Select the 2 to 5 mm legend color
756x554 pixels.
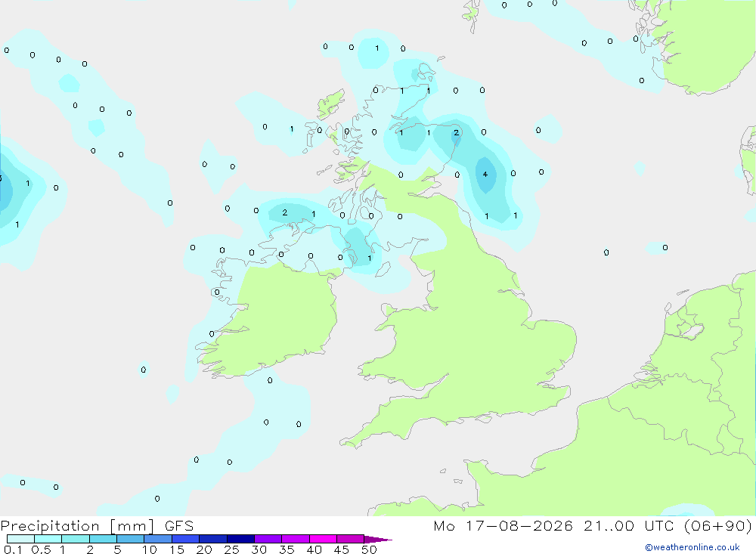pyautogui.click(x=103, y=539)
